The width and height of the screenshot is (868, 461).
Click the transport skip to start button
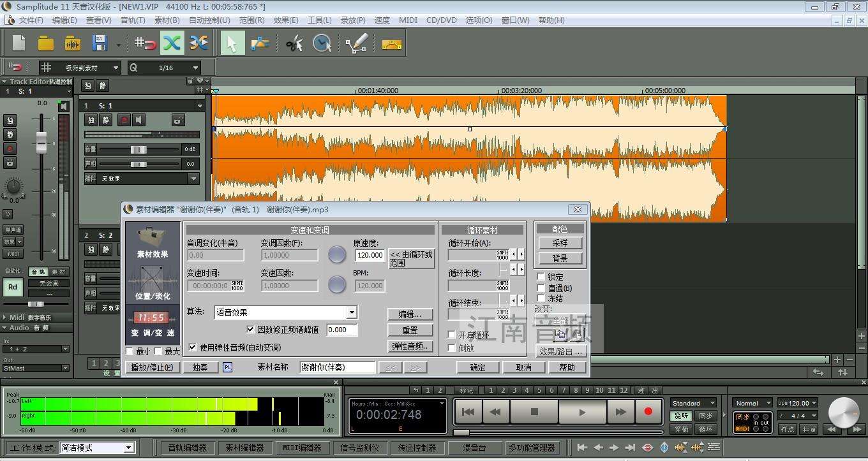click(468, 412)
